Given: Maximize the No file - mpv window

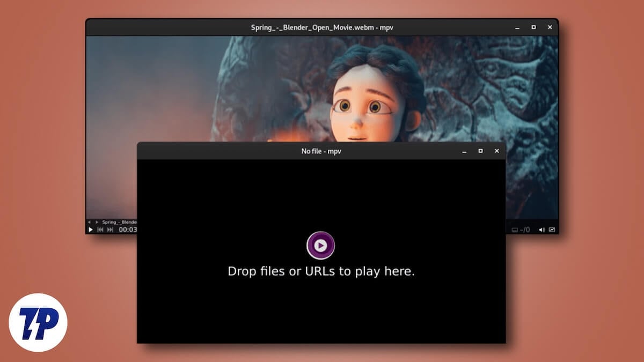Looking at the screenshot, I should [x=480, y=151].
